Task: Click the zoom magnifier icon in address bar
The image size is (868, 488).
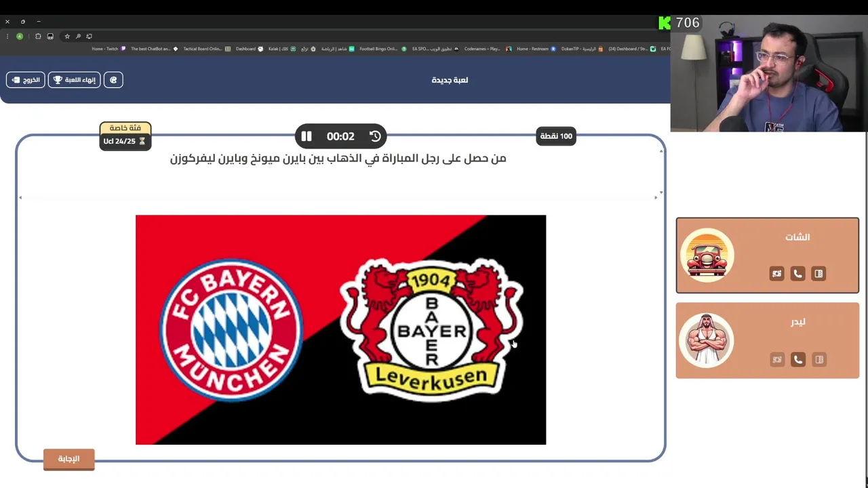Action: [78, 37]
